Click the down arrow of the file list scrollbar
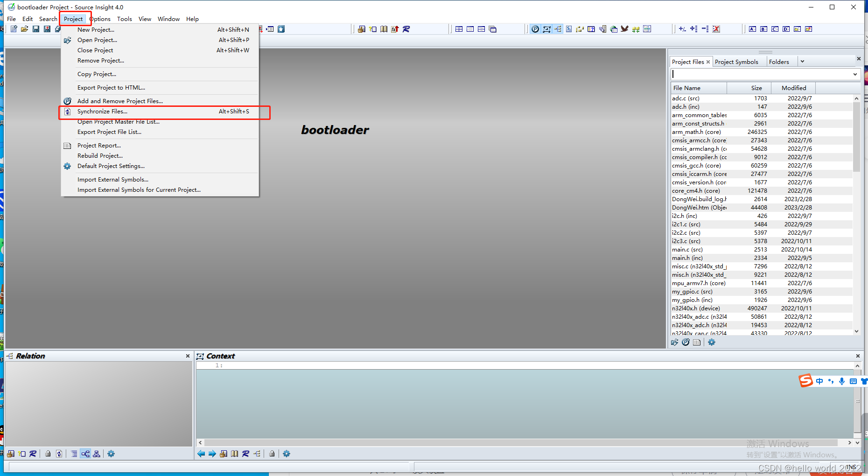868x476 pixels. point(856,331)
